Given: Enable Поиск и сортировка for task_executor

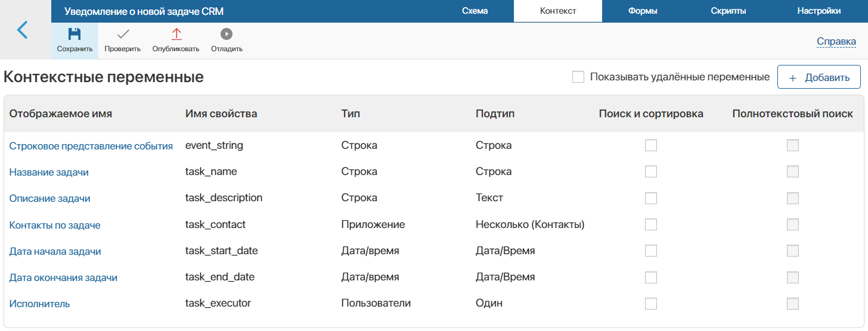Looking at the screenshot, I should [651, 304].
